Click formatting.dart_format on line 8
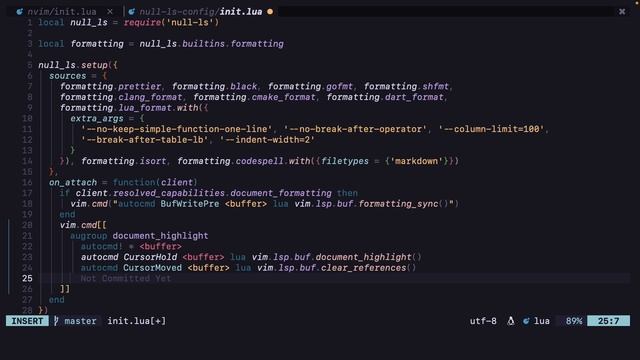 pyautogui.click(x=385, y=97)
